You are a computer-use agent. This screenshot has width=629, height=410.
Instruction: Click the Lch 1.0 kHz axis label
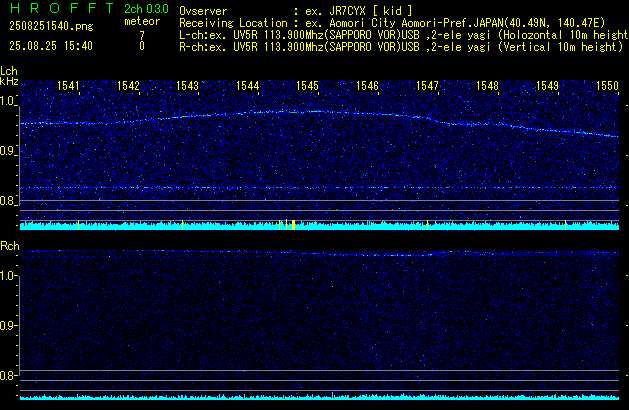(7, 101)
